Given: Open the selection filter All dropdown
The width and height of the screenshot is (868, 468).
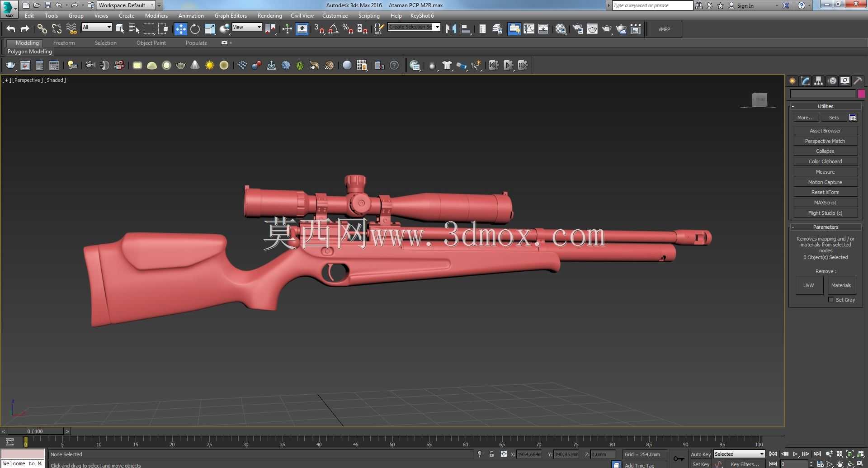Looking at the screenshot, I should click(x=97, y=27).
